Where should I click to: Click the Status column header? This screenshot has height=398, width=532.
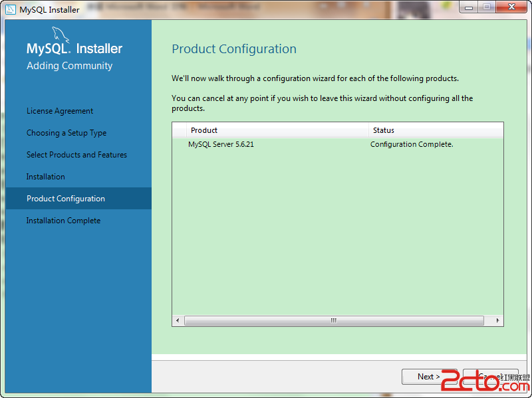click(x=436, y=130)
